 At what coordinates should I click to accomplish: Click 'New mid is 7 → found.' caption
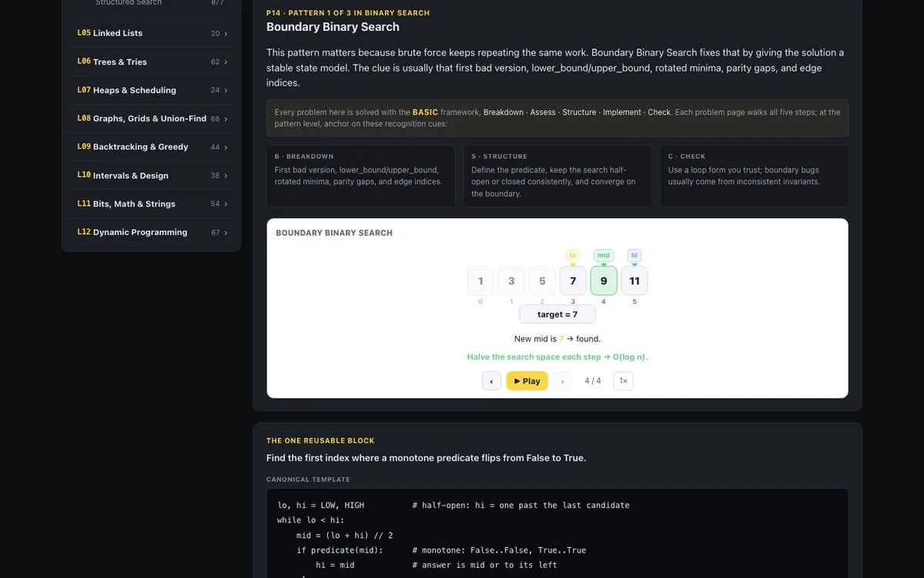pos(557,338)
